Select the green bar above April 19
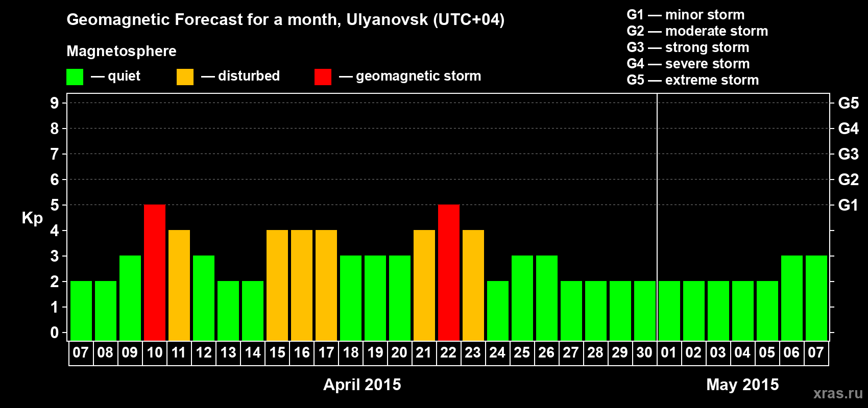This screenshot has height=408, width=868. click(x=375, y=298)
